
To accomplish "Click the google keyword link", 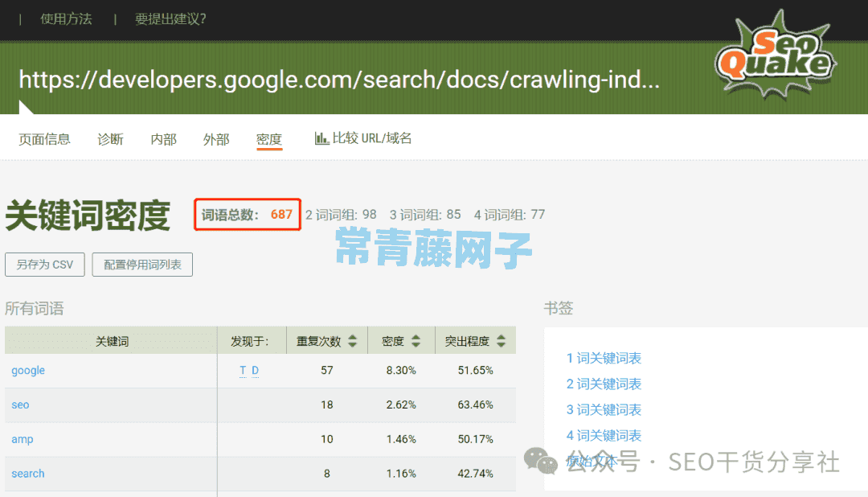I will point(28,370).
